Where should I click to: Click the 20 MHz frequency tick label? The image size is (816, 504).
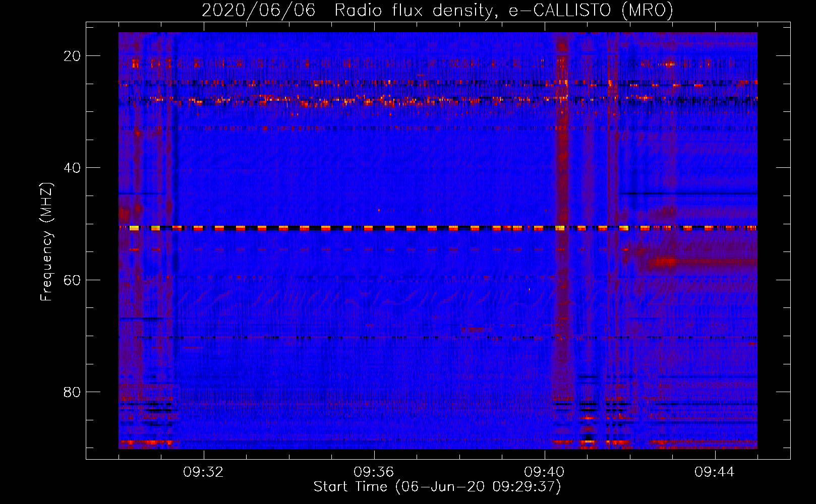click(72, 56)
